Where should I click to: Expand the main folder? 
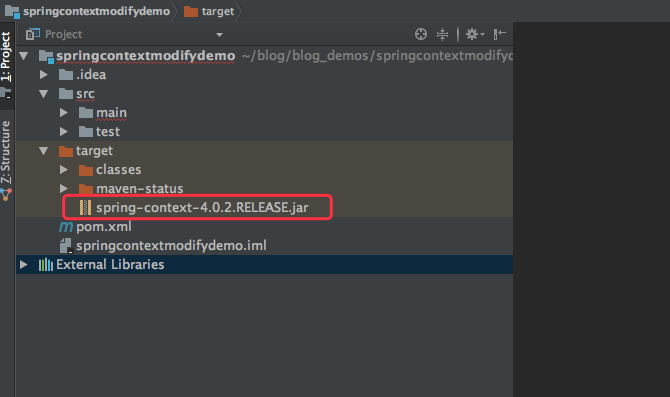coord(64,113)
